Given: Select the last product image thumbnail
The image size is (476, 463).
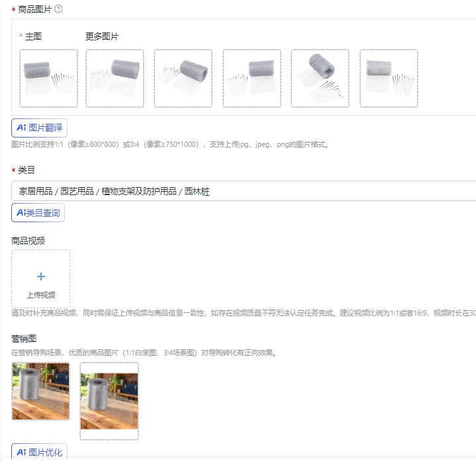Looking at the screenshot, I should [x=389, y=78].
